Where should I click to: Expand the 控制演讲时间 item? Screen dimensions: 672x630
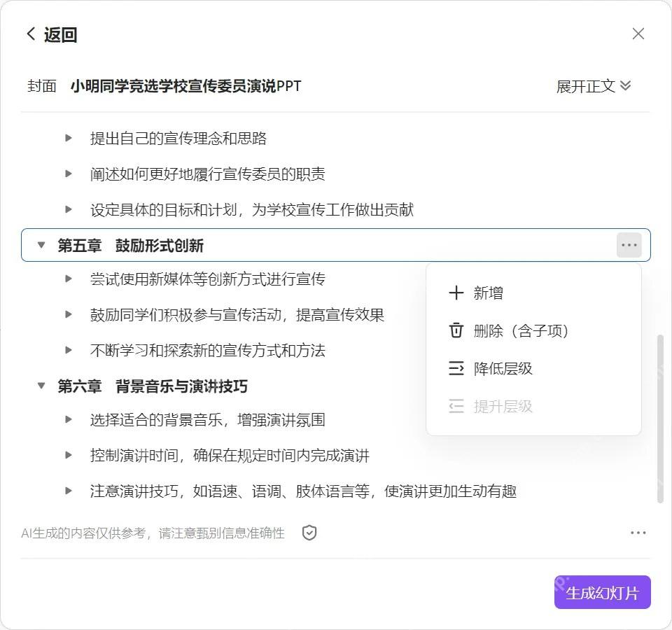(x=68, y=455)
